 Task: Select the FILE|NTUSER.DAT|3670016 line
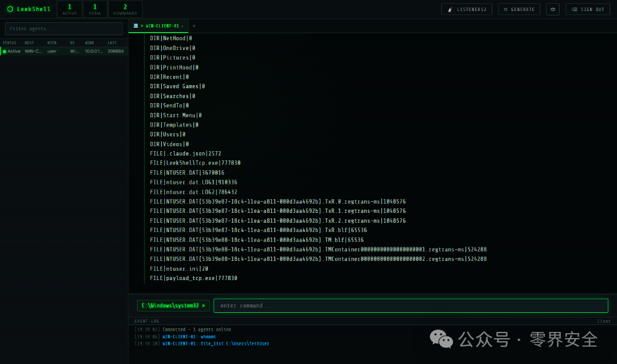pos(187,173)
